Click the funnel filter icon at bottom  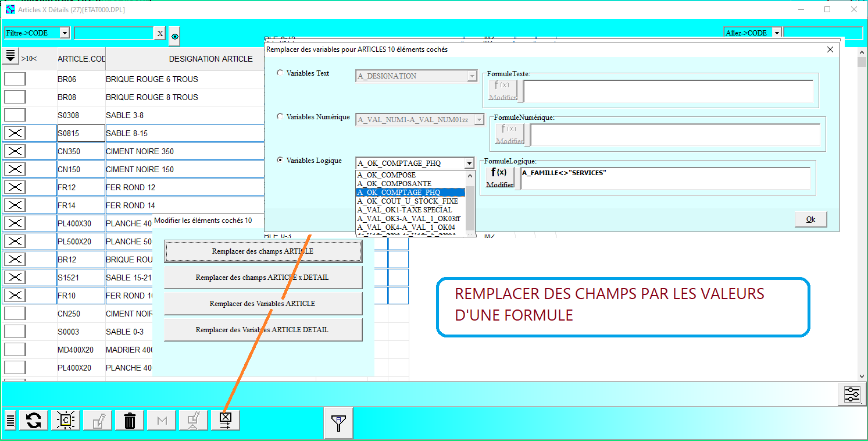(x=338, y=423)
